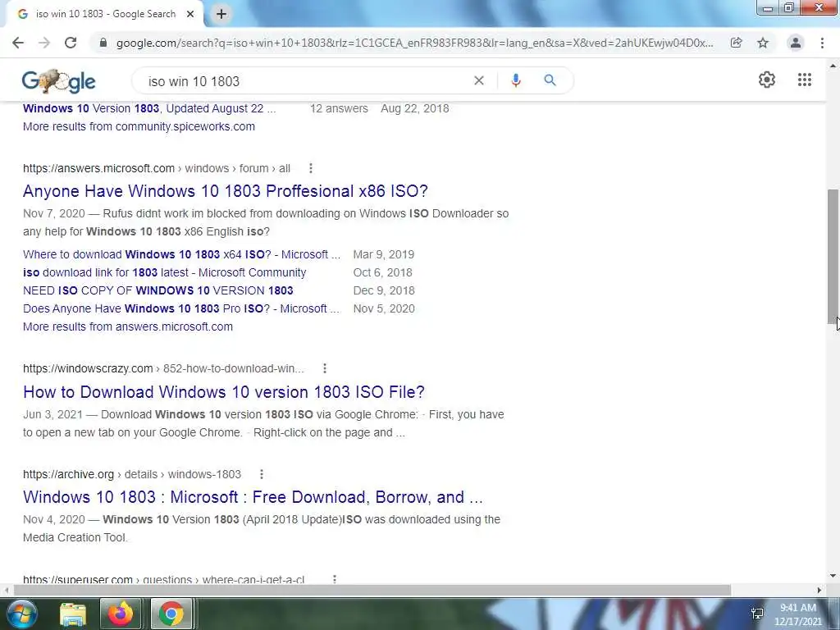Open Does Anyone Have Windows 10 1803 Pro ISO
Viewport: 840px width, 630px height.
181,309
